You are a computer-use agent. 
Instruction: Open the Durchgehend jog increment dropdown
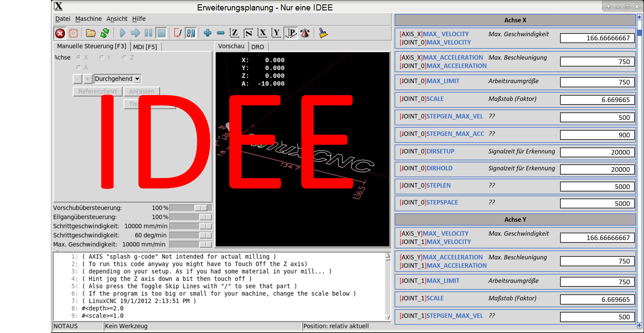(x=117, y=79)
